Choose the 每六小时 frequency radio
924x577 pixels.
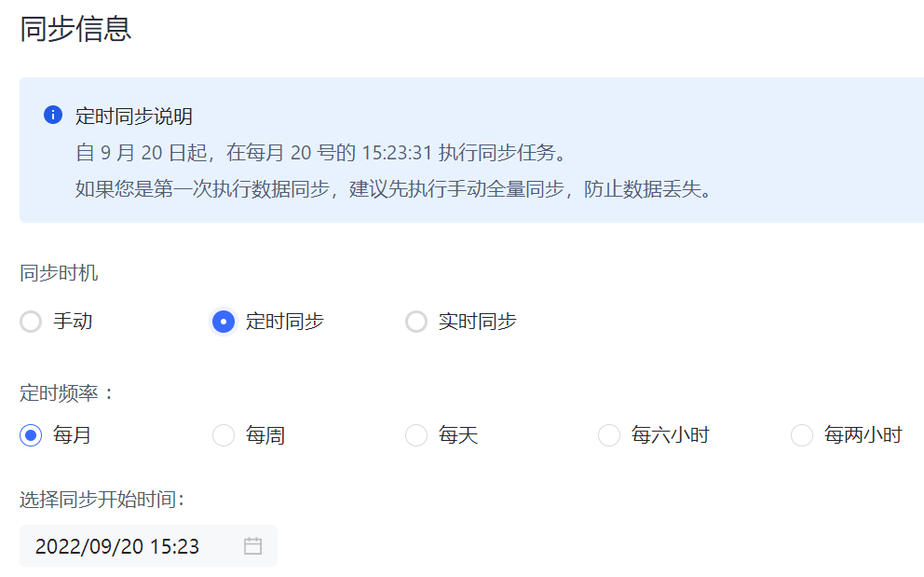tap(609, 435)
